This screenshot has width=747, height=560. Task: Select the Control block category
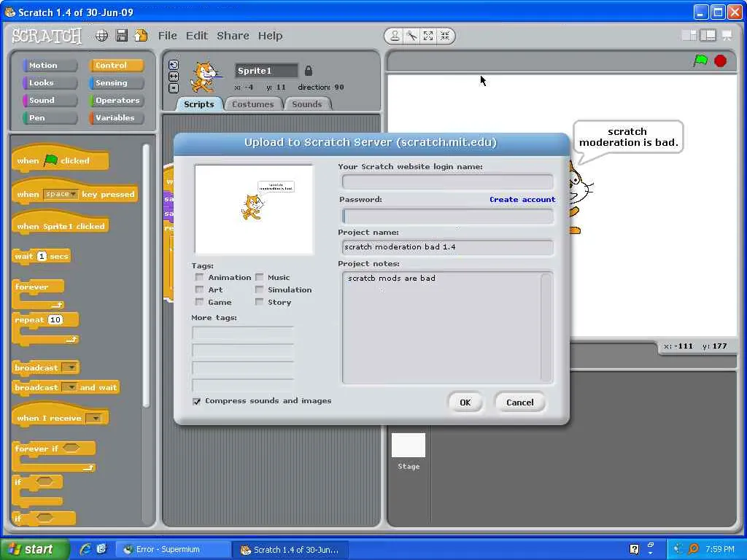point(116,65)
